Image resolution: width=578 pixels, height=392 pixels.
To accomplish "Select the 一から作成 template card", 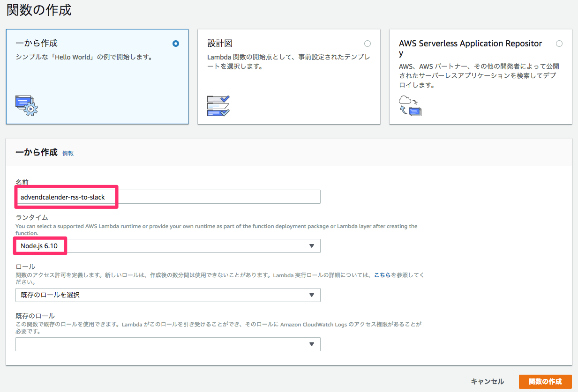I will pos(97,76).
